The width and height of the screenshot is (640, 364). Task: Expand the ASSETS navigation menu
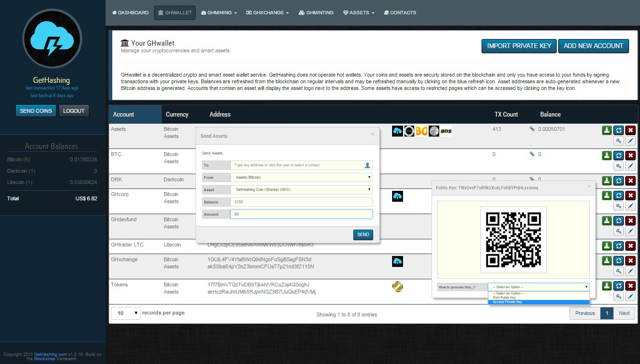[x=359, y=13]
